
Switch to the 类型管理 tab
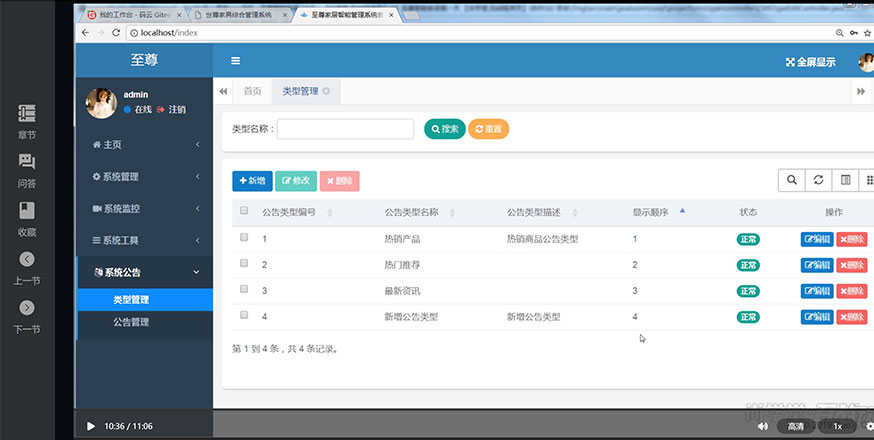pyautogui.click(x=300, y=91)
